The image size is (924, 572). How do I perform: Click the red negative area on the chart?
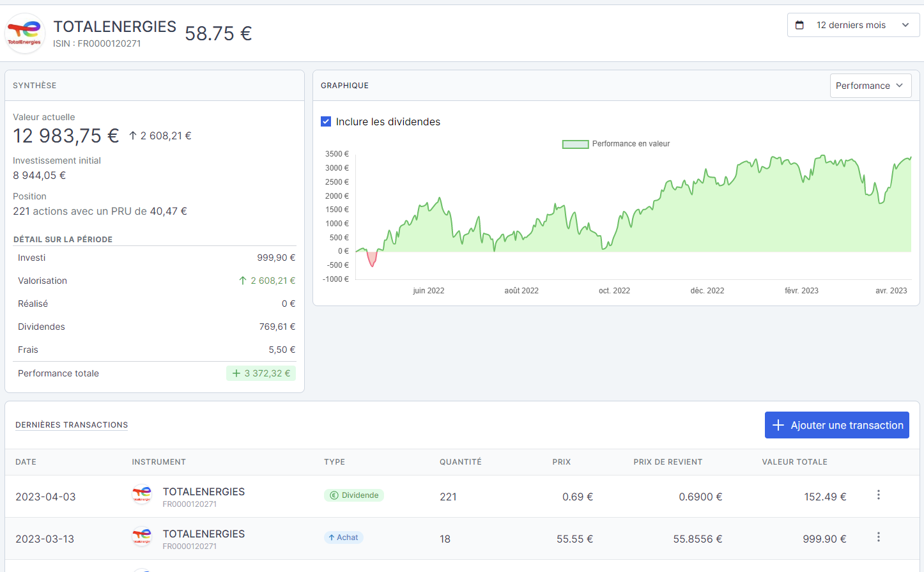pyautogui.click(x=372, y=258)
